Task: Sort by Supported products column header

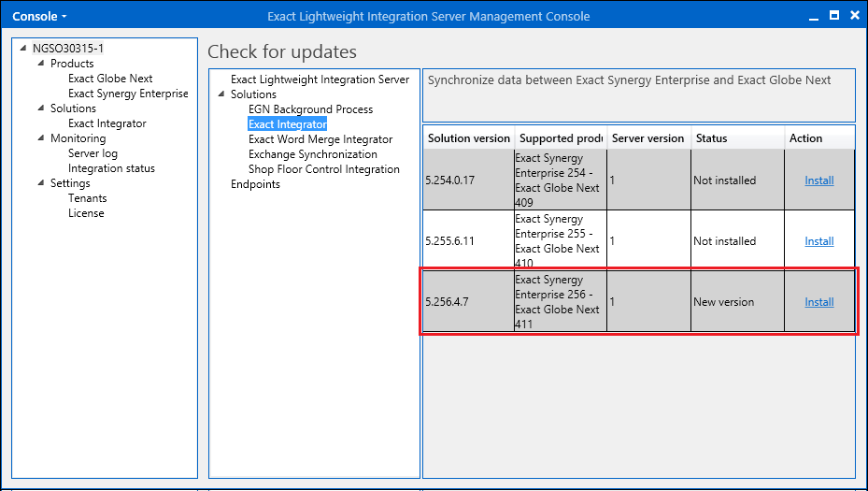Action: point(561,138)
